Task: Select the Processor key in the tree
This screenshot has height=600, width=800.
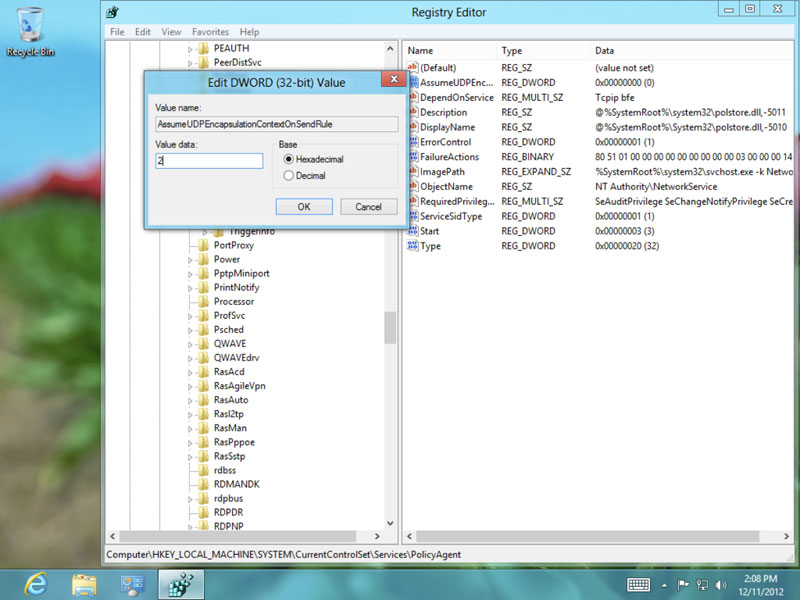Action: click(233, 302)
